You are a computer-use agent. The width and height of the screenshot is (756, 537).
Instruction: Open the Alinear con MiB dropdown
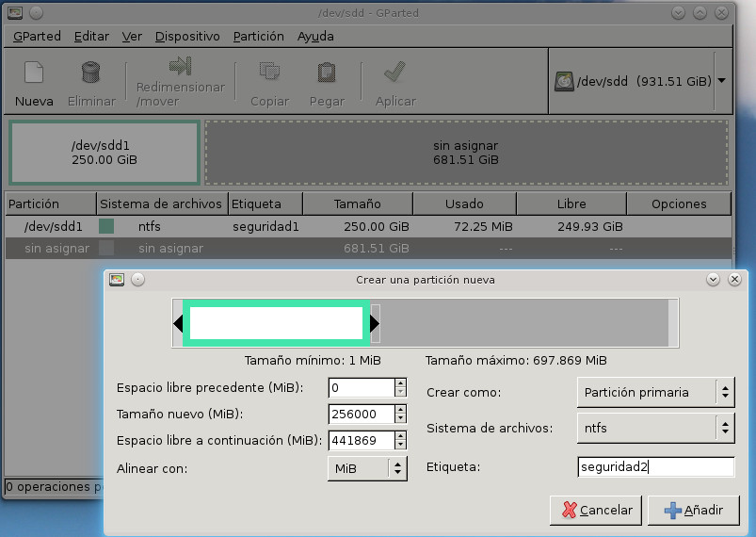[367, 468]
